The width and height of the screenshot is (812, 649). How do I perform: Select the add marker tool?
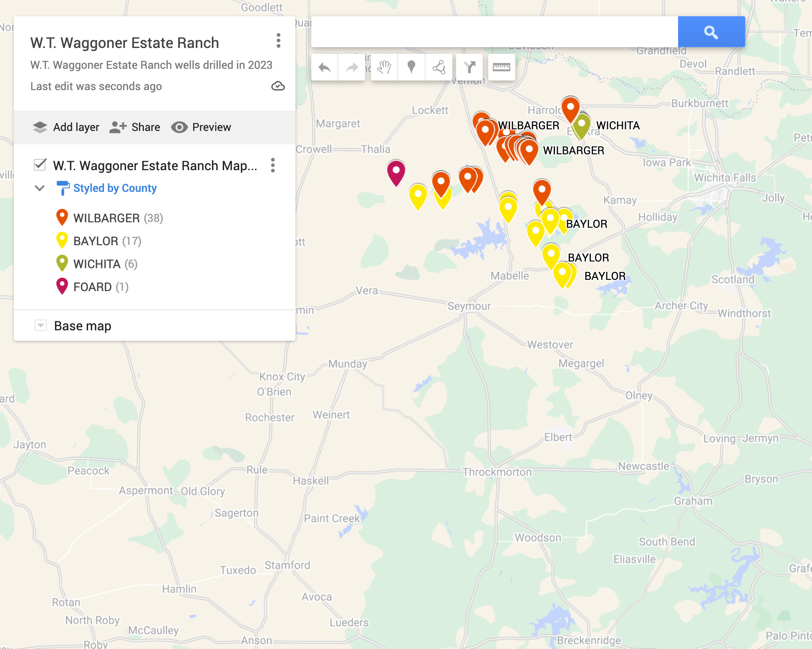pyautogui.click(x=411, y=67)
